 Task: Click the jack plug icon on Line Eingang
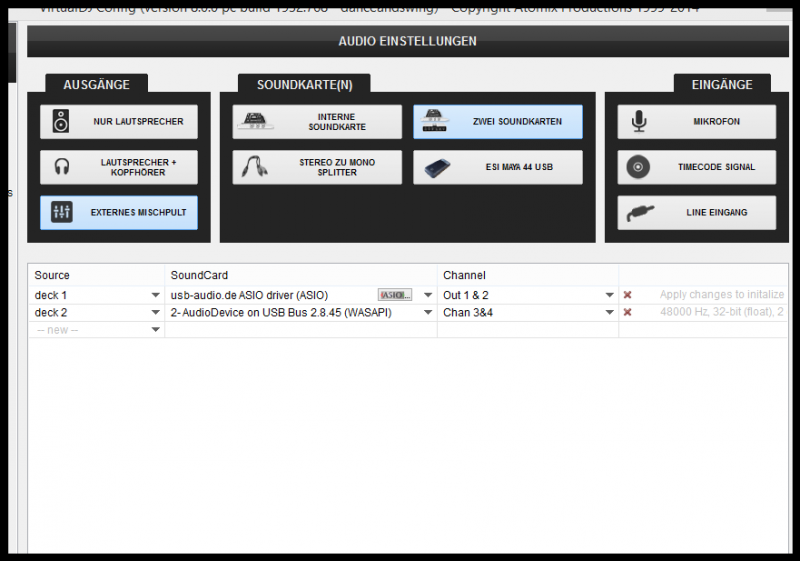pos(640,213)
